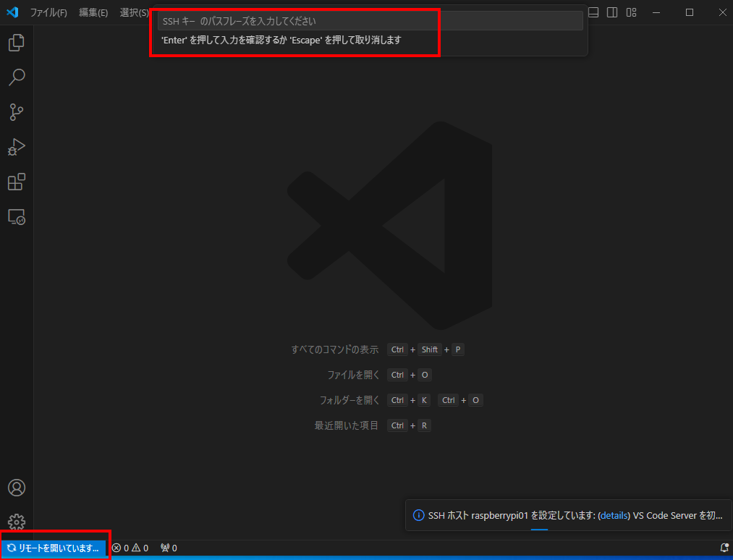
Task: Open the Extensions view
Action: (16, 182)
